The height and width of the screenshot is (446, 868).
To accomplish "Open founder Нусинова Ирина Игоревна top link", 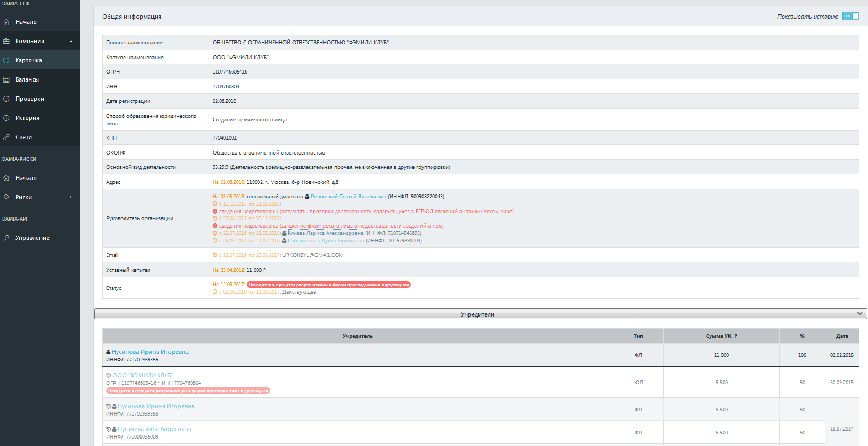I will tap(150, 352).
